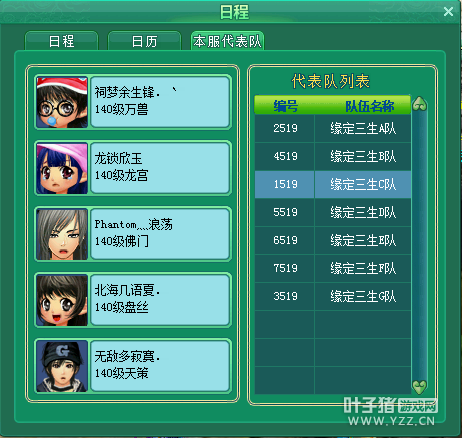Screen dimensions: 462x438
Task: Click scroll-up heart arrow of team list
Action: click(419, 104)
